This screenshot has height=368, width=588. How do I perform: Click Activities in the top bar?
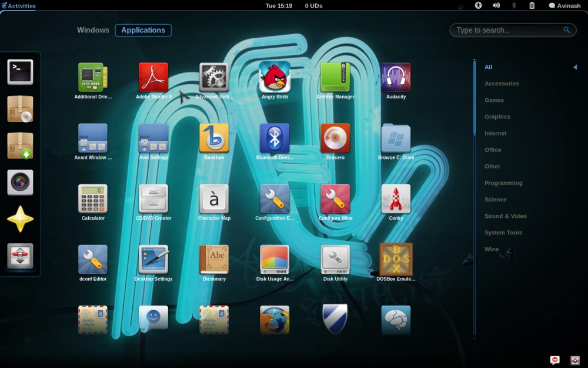[18, 6]
